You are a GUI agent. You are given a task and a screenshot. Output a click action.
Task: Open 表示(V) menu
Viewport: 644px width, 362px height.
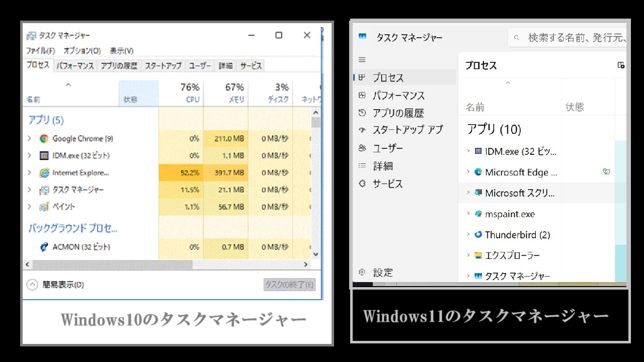pos(122,51)
